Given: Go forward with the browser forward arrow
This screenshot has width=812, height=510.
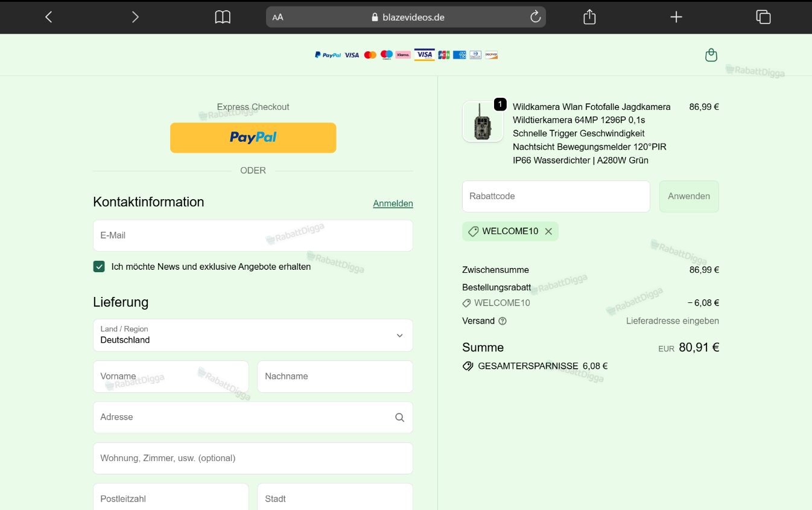Looking at the screenshot, I should (135, 17).
